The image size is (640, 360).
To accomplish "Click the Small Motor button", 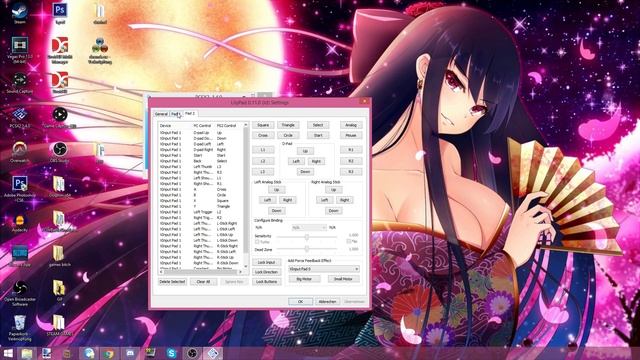I will pyautogui.click(x=344, y=279).
